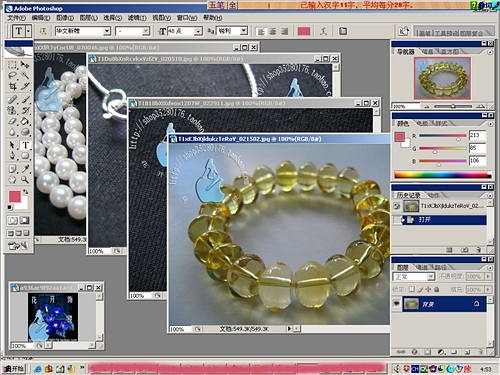Click the create warped text icon
Screen dimensions: 500x375
pyautogui.click(x=323, y=31)
